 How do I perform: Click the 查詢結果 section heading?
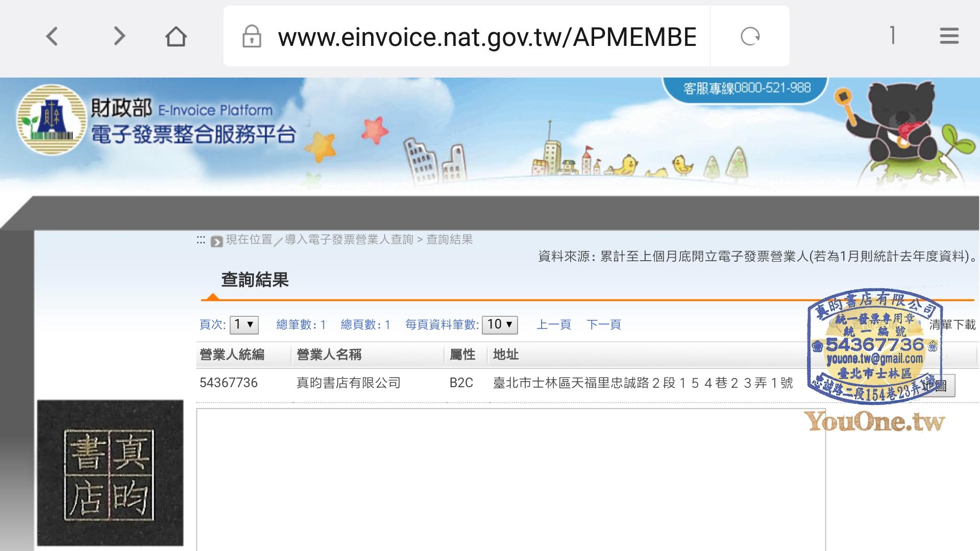(255, 280)
